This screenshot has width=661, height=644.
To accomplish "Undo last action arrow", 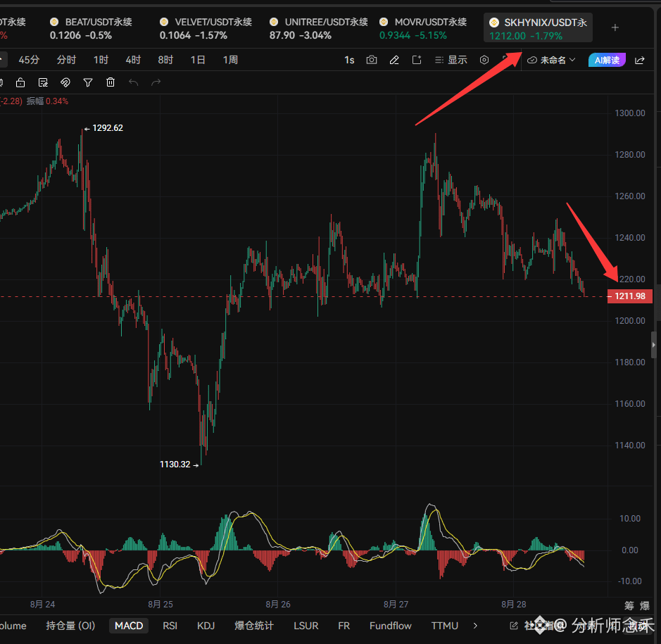I will point(133,82).
